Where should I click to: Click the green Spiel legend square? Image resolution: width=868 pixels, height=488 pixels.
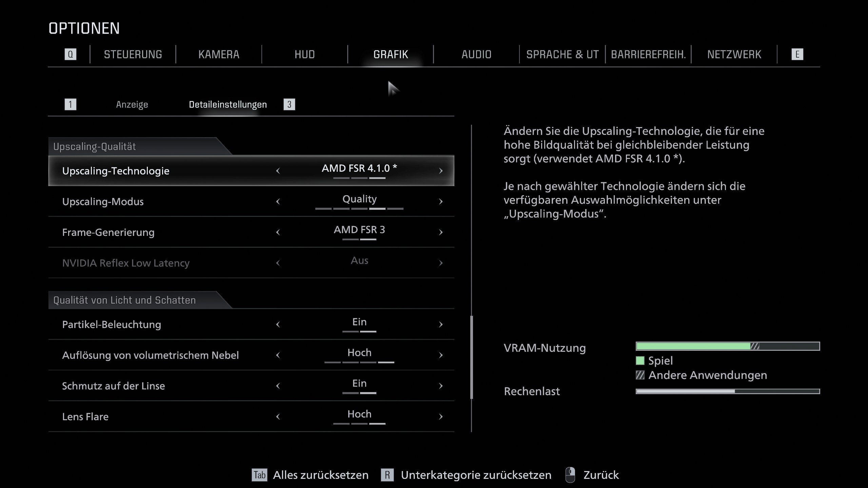tap(640, 361)
